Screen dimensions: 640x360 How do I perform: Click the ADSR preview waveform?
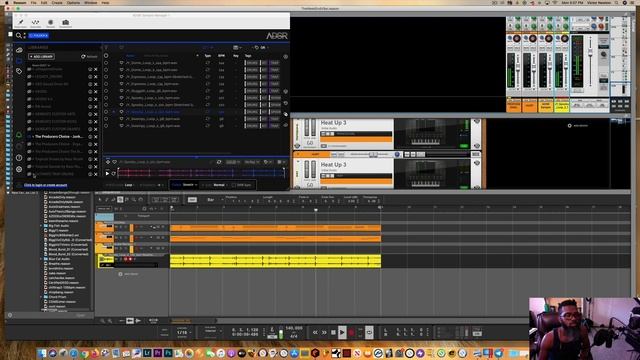201,173
